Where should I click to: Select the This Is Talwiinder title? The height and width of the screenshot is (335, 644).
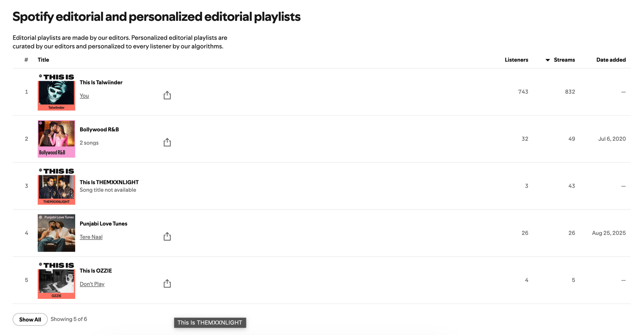click(x=101, y=82)
